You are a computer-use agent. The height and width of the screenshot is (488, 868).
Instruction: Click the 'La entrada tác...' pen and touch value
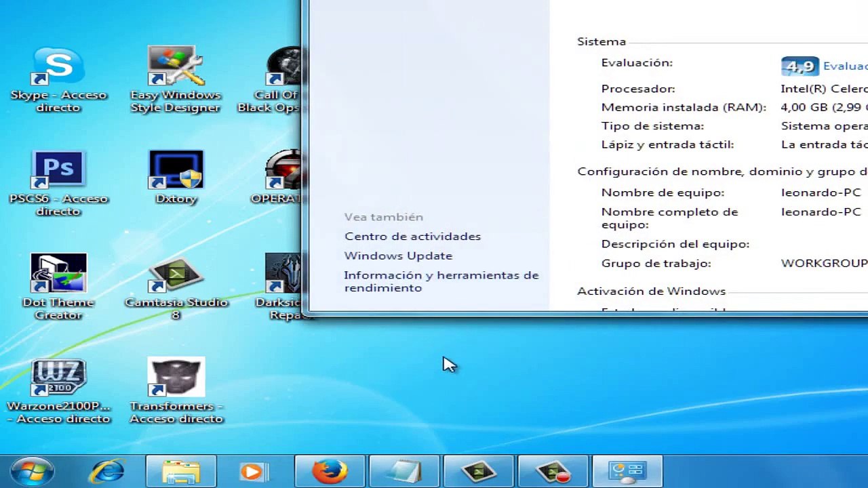coord(824,144)
